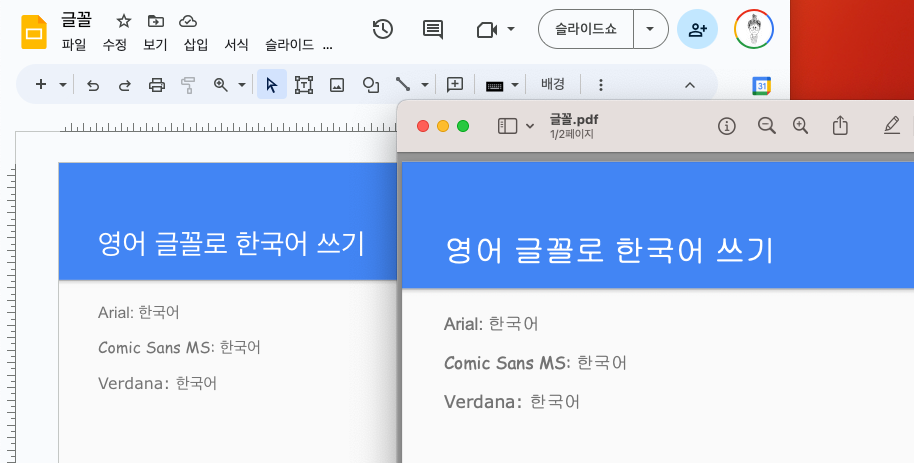Viewport: 914px width, 463px height.
Task: Click the zoom magnifier tool
Action: 220,85
